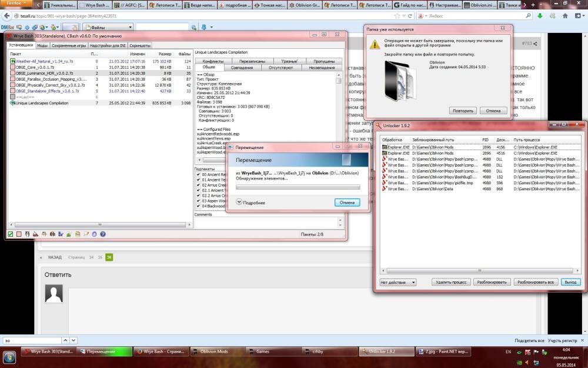Click the DMBar search magnifier icon

point(194,28)
